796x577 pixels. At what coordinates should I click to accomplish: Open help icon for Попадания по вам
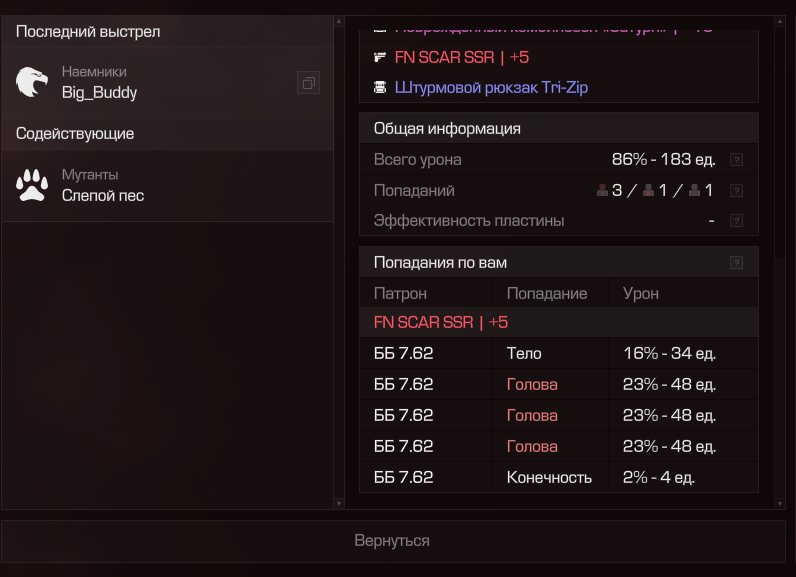[736, 263]
